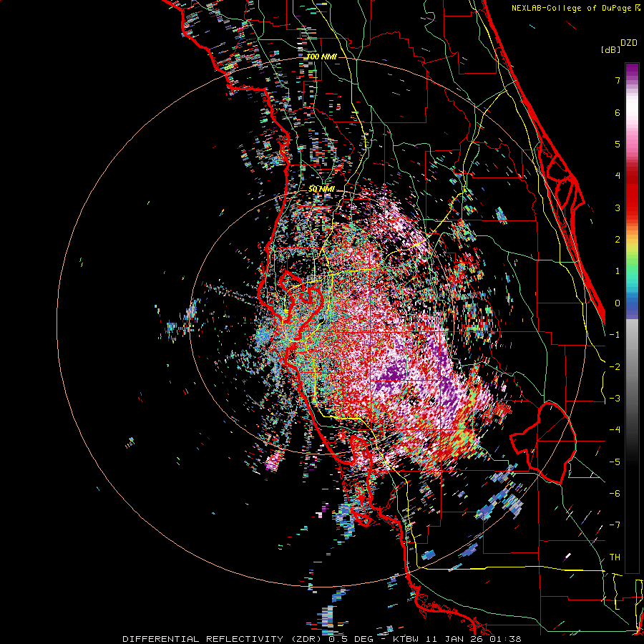This screenshot has height=644, width=644.
Task: Click the 3 value on the dB scale
Action: (x=618, y=208)
